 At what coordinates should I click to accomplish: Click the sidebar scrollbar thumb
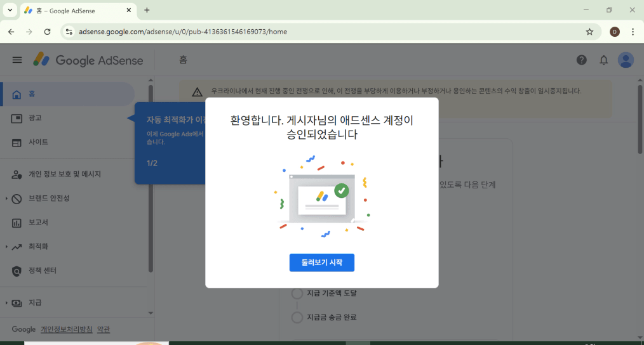click(151, 179)
